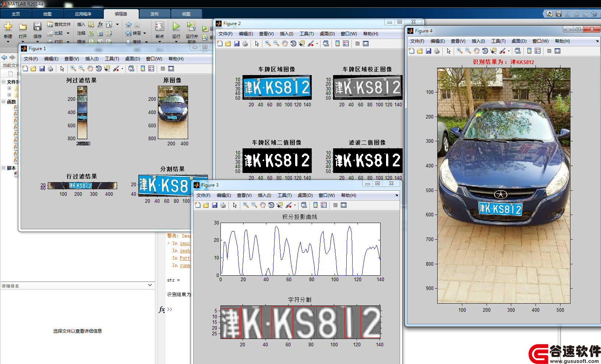Open a file from the Figure 3 toolbar
The width and height of the screenshot is (601, 364).
tap(206, 205)
